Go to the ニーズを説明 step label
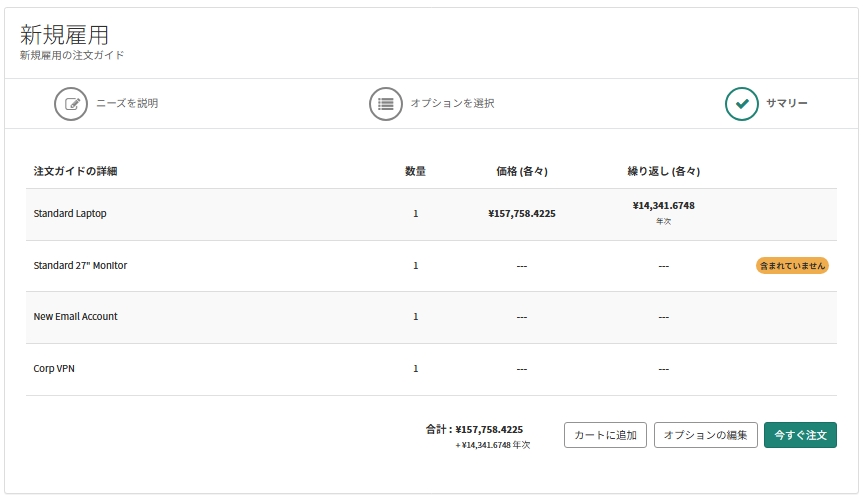Image resolution: width=867 pixels, height=504 pixels. pos(127,103)
